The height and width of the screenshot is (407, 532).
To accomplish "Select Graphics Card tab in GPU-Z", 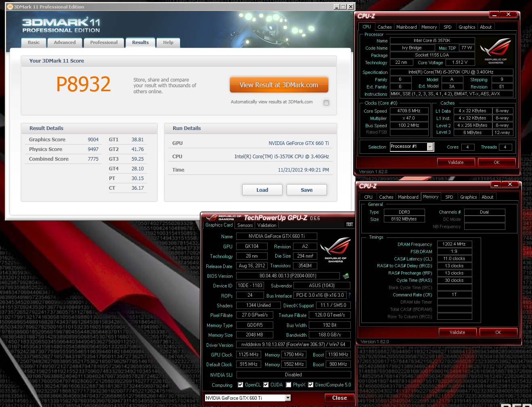I will (219, 225).
